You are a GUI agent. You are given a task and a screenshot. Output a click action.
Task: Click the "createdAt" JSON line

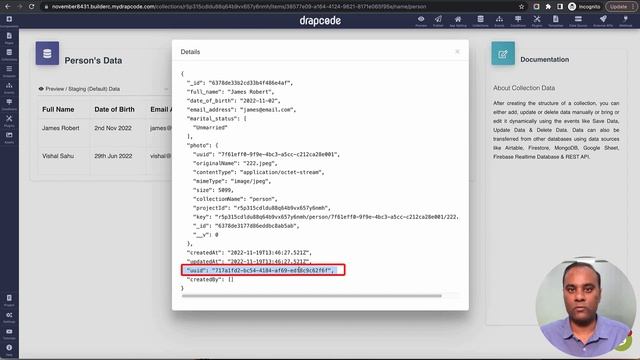pyautogui.click(x=249, y=253)
